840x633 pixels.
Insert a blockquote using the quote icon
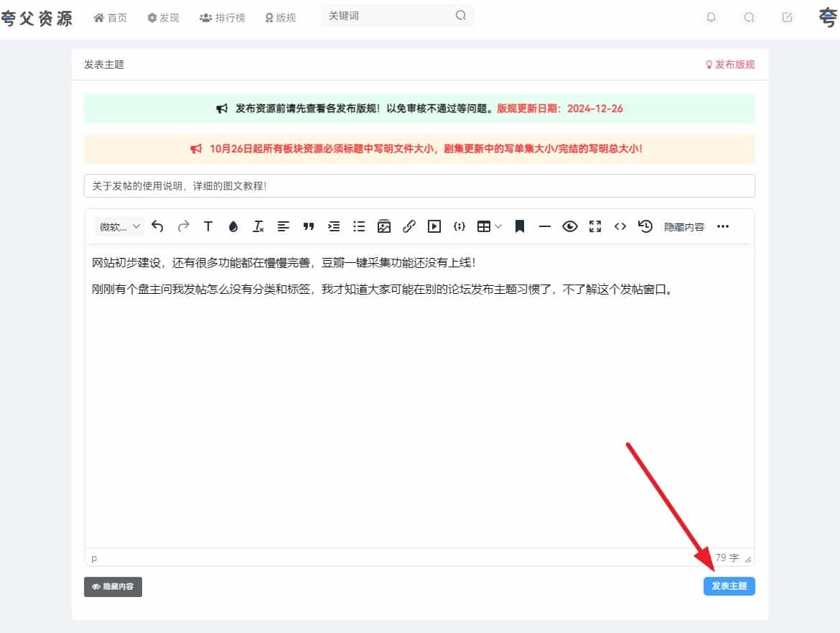(309, 226)
